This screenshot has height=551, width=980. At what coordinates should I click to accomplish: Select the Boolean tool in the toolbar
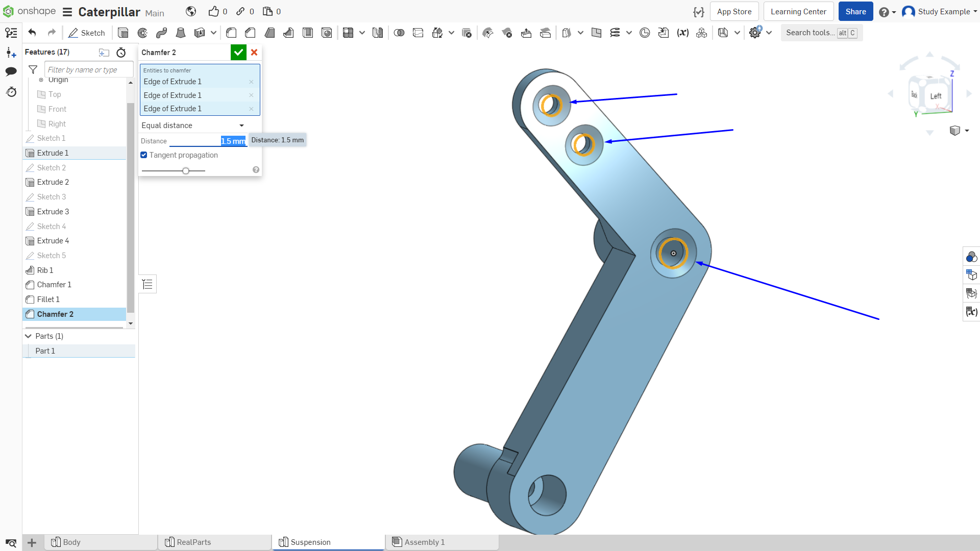tap(399, 33)
